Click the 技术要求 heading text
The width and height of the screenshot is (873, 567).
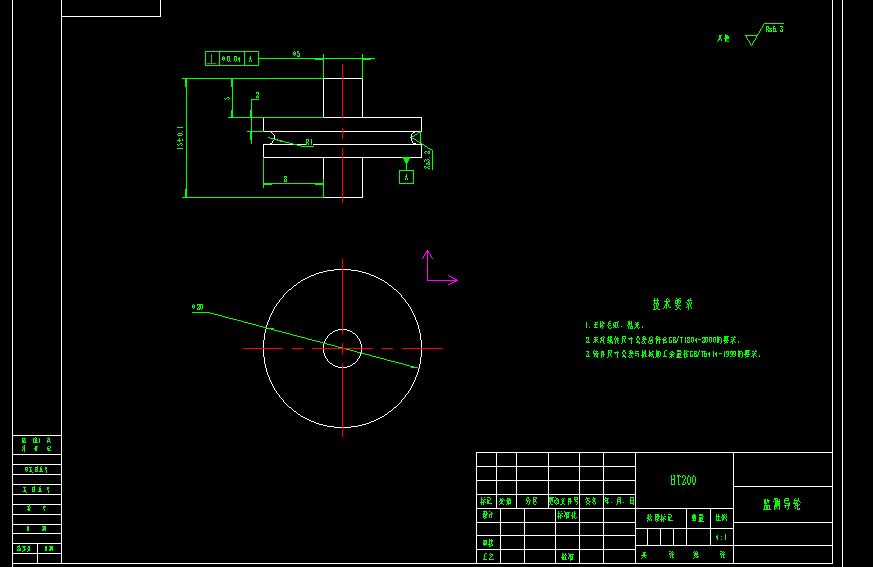[x=673, y=304]
